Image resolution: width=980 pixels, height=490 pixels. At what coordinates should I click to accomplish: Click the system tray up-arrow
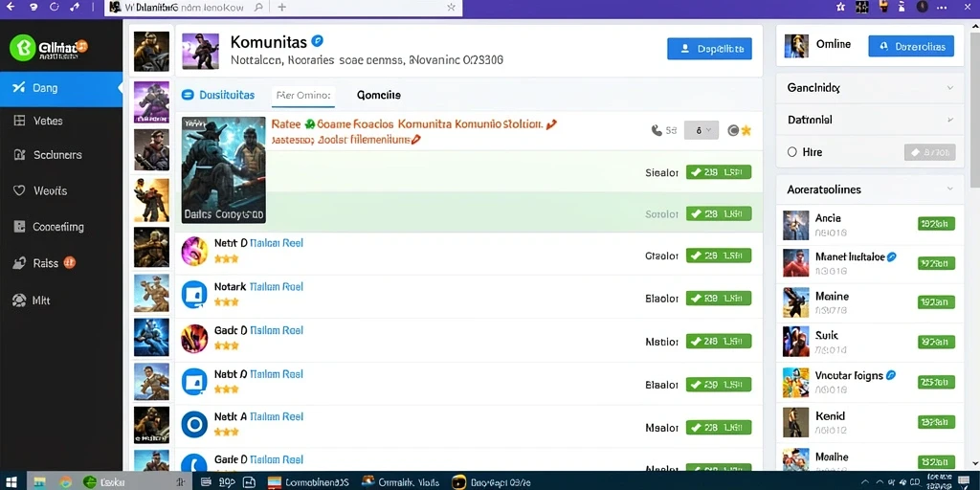pos(864,482)
